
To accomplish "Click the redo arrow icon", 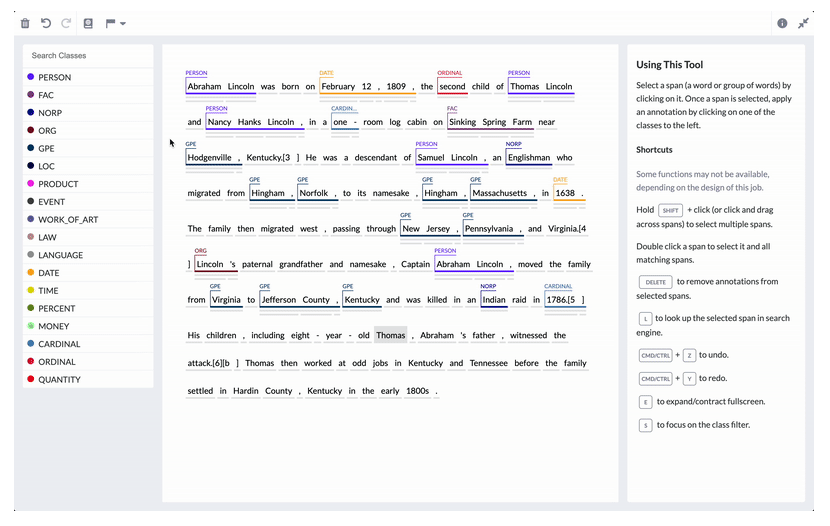I will coord(66,23).
